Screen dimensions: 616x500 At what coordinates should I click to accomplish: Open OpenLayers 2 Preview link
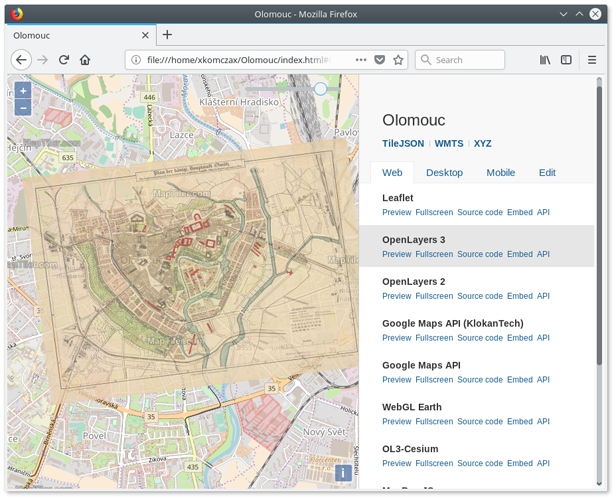(x=396, y=296)
